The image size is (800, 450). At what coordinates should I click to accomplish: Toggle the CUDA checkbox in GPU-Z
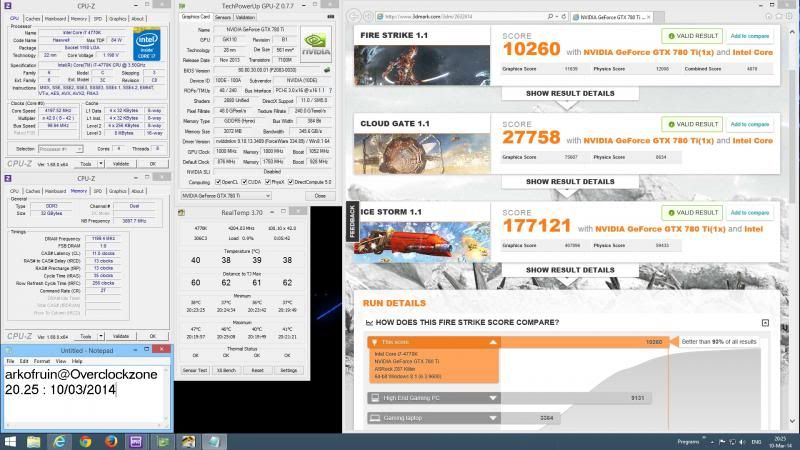click(x=244, y=182)
